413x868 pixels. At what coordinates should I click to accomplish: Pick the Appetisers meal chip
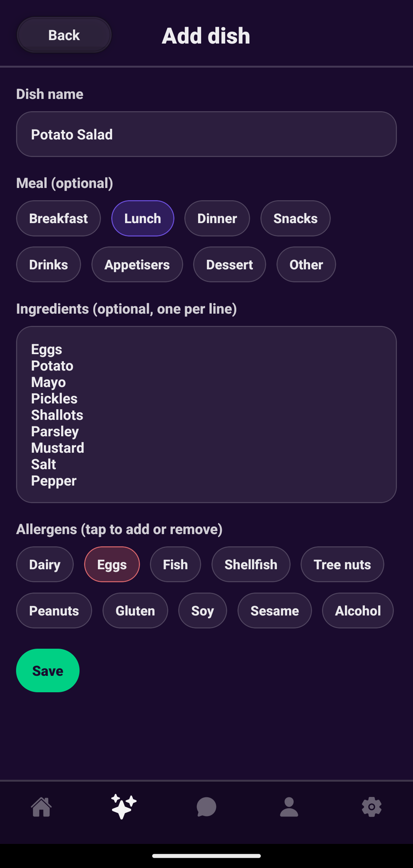pos(137,264)
